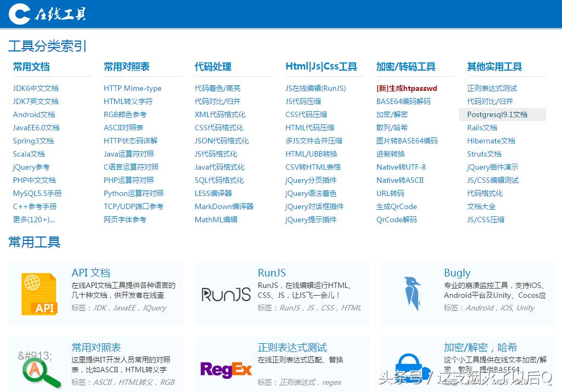Open MySQL5.5手册 link
This screenshot has width=562, height=392.
(x=37, y=193)
